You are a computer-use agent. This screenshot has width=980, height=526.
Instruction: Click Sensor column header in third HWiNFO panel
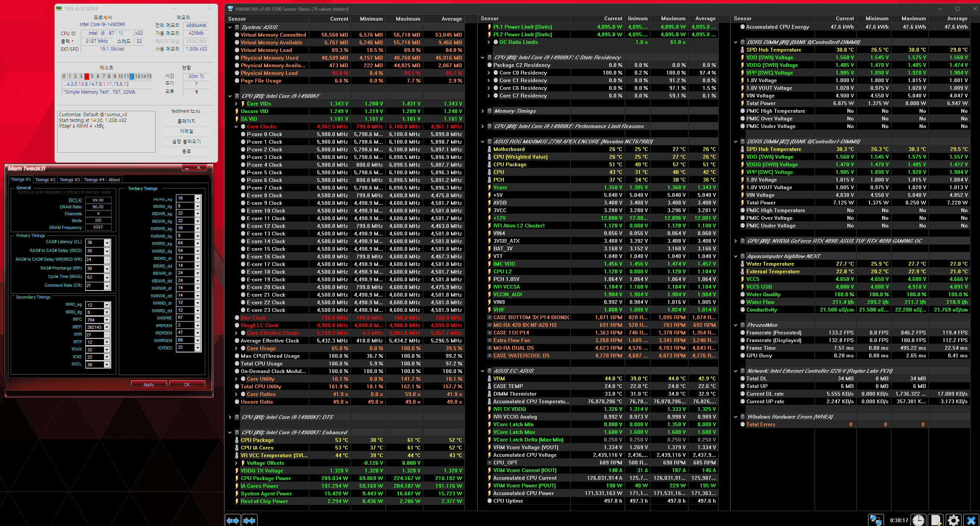coord(772,18)
